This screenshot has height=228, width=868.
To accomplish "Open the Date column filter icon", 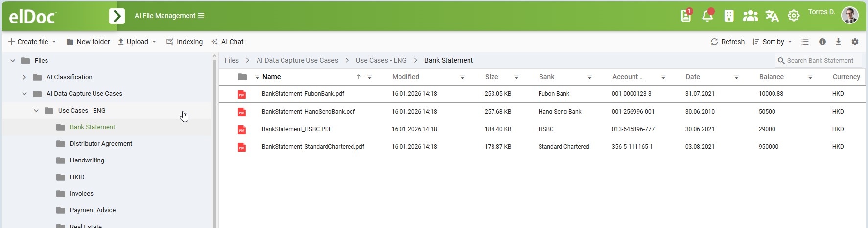I will 736,77.
